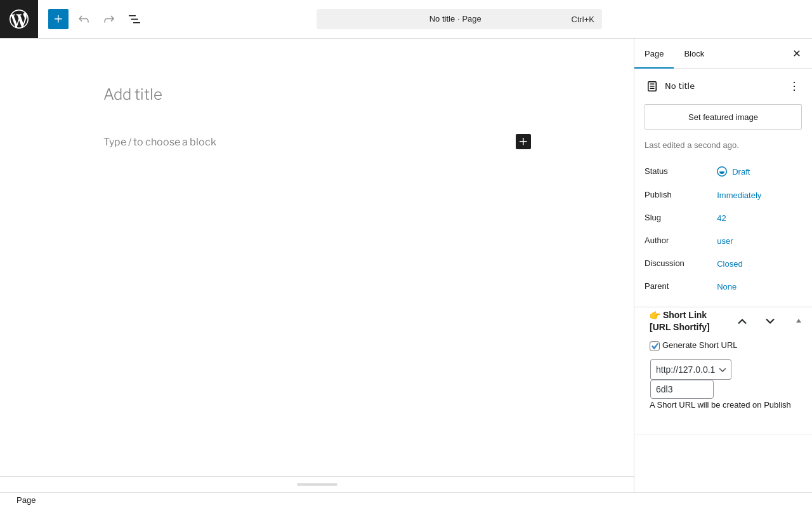Click the Add title field

tap(317, 94)
